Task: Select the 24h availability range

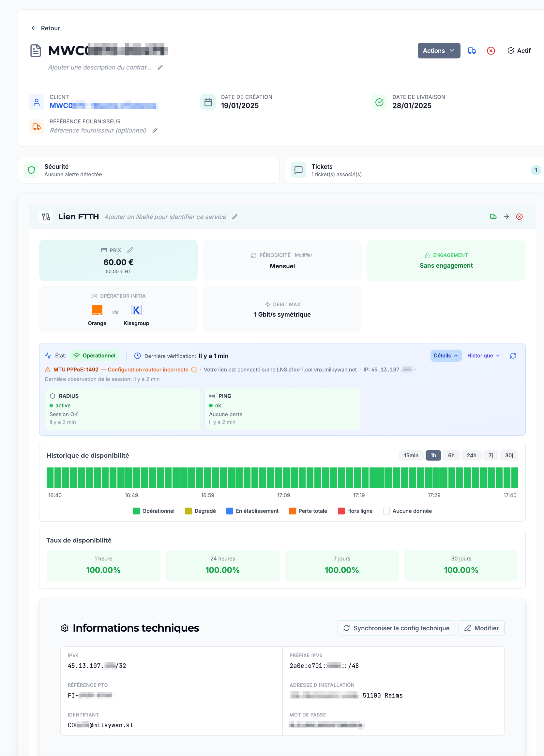Action: tap(471, 455)
